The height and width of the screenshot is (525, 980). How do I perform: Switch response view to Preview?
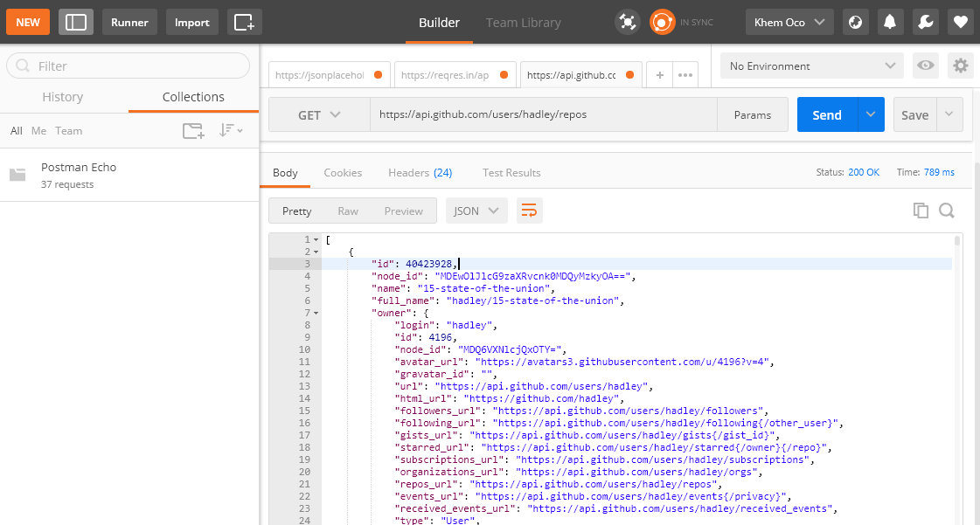click(x=404, y=211)
